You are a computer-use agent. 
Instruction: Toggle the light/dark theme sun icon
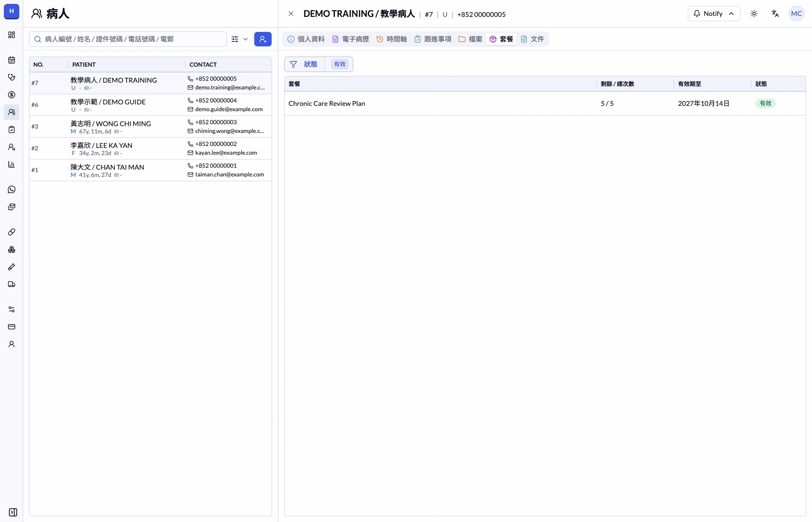tap(754, 14)
